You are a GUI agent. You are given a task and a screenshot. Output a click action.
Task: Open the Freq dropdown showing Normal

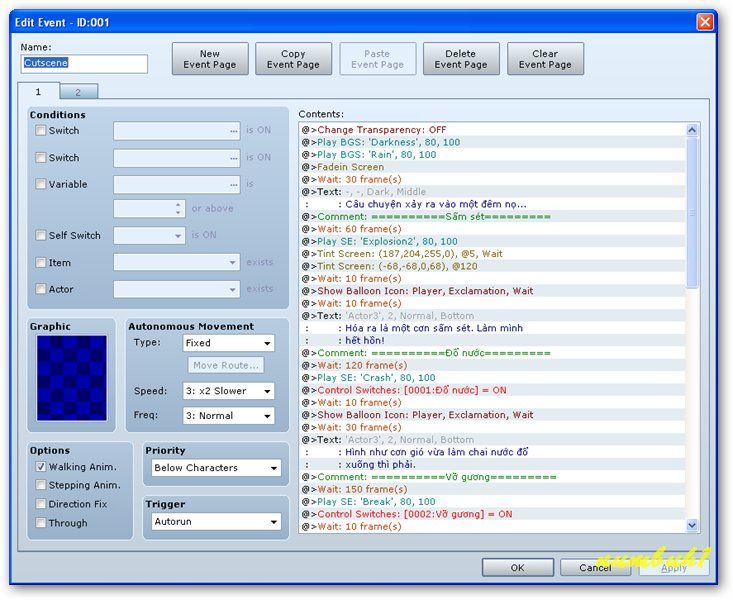coord(229,416)
